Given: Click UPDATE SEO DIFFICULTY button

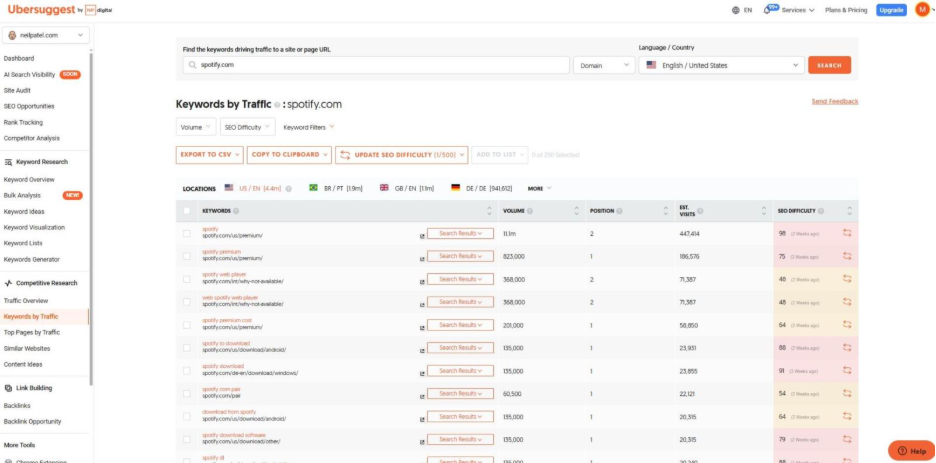Looking at the screenshot, I should point(401,155).
